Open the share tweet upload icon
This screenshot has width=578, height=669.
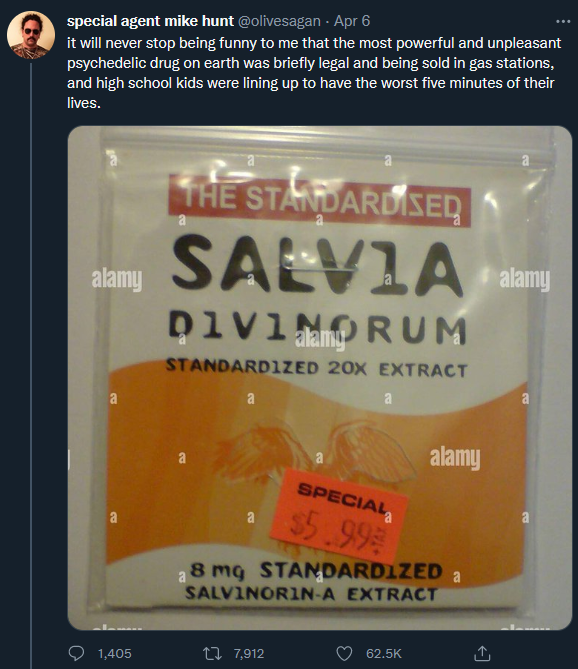[482, 653]
